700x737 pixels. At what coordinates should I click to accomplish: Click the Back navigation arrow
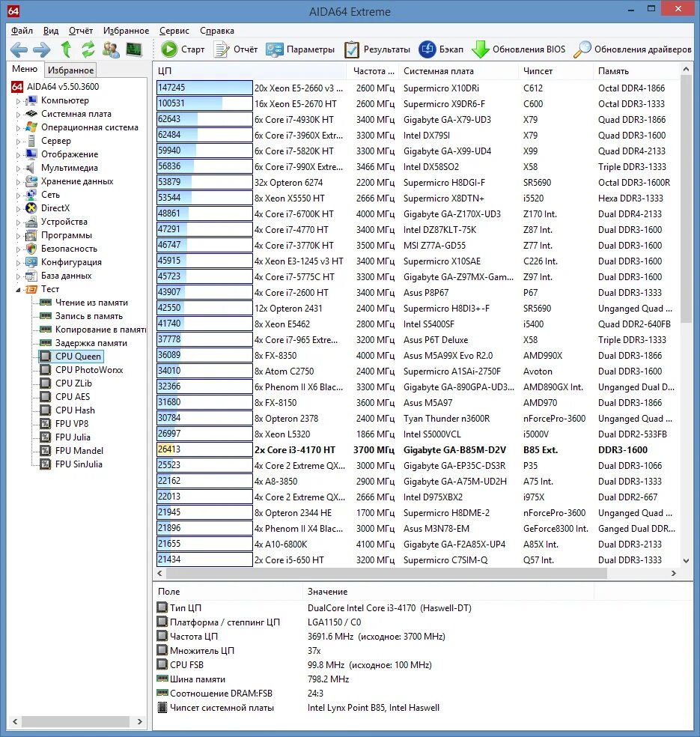pos(19,49)
